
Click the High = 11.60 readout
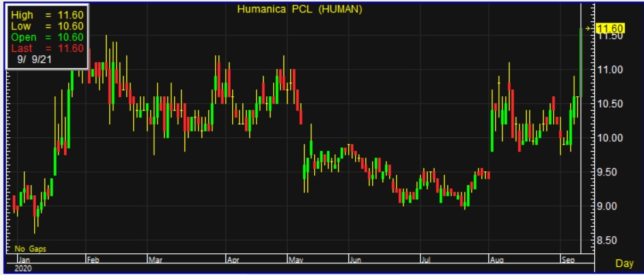pyautogui.click(x=47, y=15)
